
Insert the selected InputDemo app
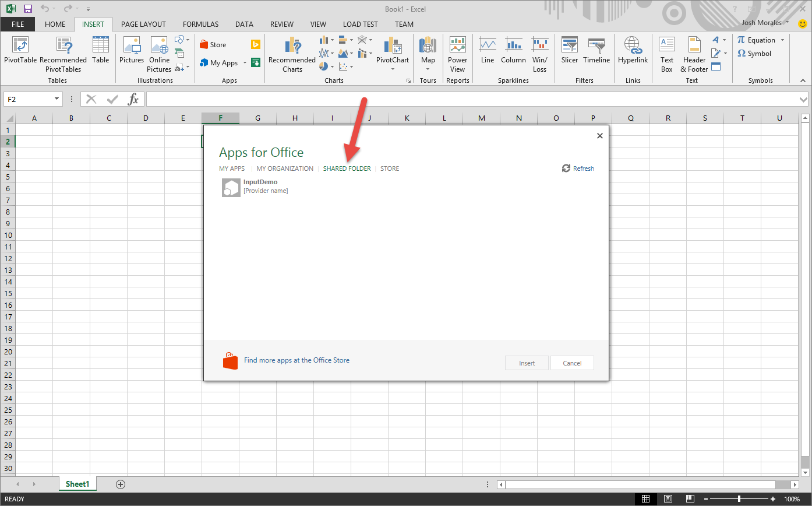(x=526, y=363)
